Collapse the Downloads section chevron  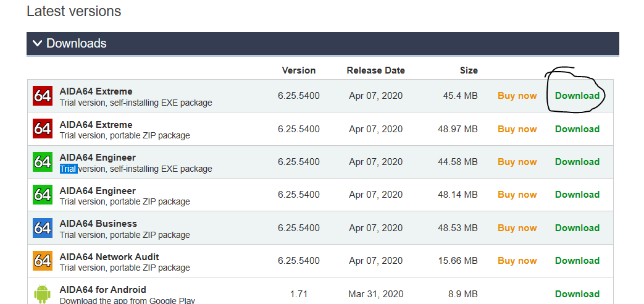(x=38, y=43)
